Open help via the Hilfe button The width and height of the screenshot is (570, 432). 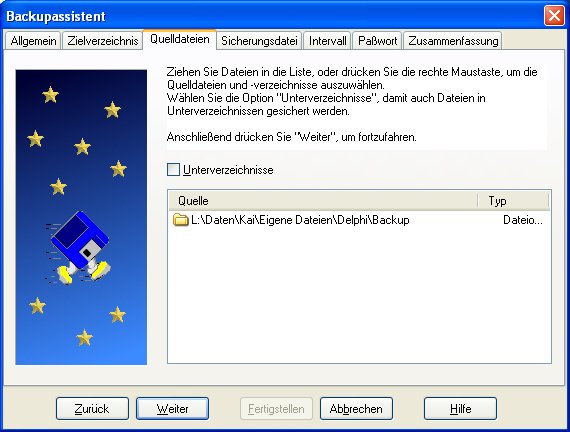[460, 409]
